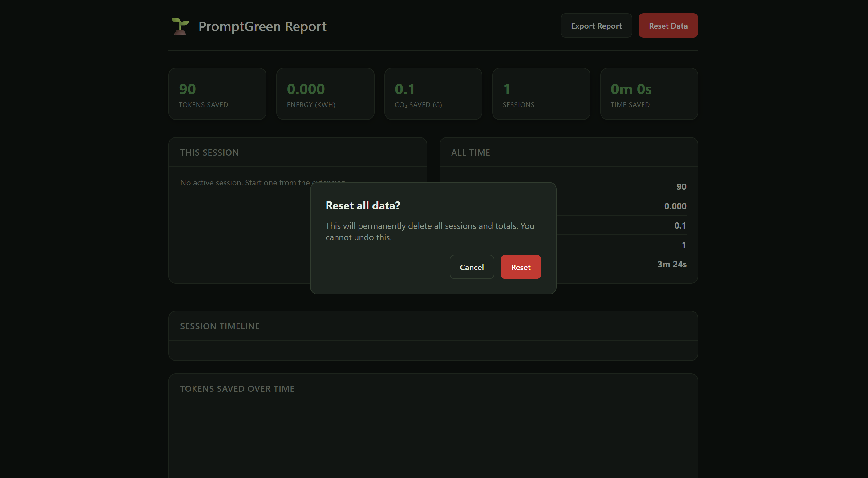Click the Reset Data header button
The image size is (868, 478).
pos(667,26)
